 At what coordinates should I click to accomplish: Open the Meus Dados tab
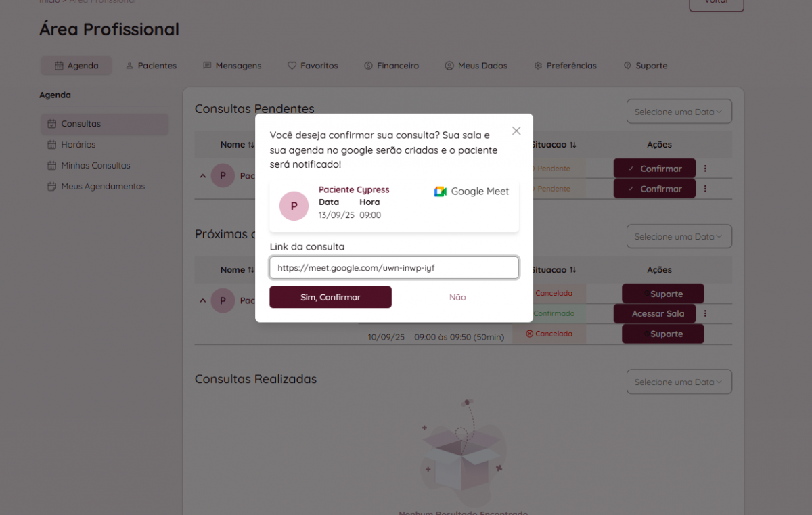pos(476,66)
